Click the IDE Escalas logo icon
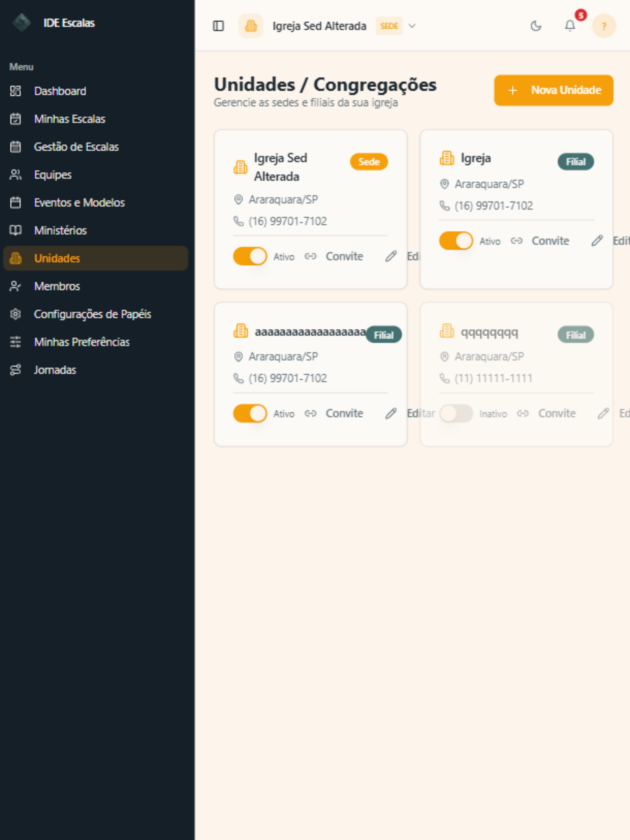This screenshot has width=630, height=840. coord(22,23)
